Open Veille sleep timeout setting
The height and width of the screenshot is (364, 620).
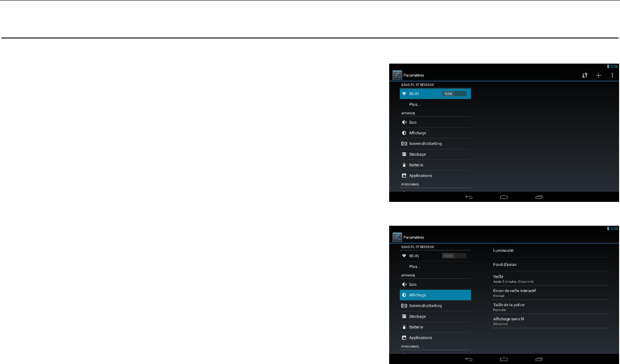pyautogui.click(x=550, y=279)
